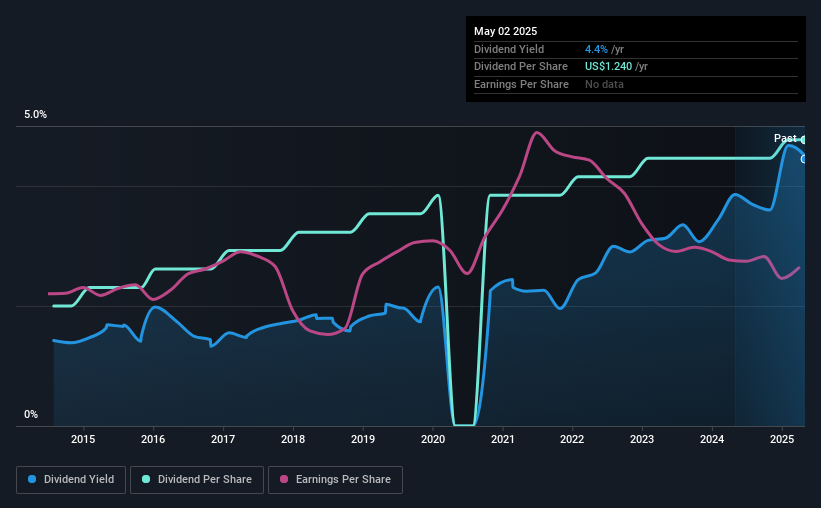821x508 pixels.
Task: Click the US$1.240 dividend per share value
Action: point(608,67)
